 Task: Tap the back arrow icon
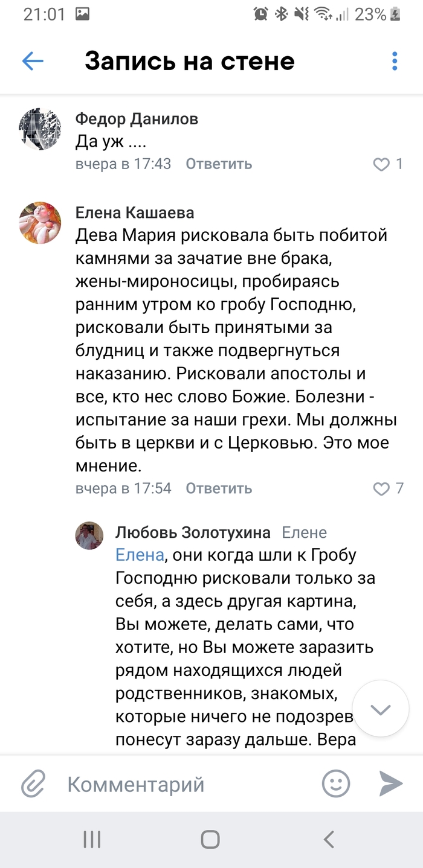(33, 61)
